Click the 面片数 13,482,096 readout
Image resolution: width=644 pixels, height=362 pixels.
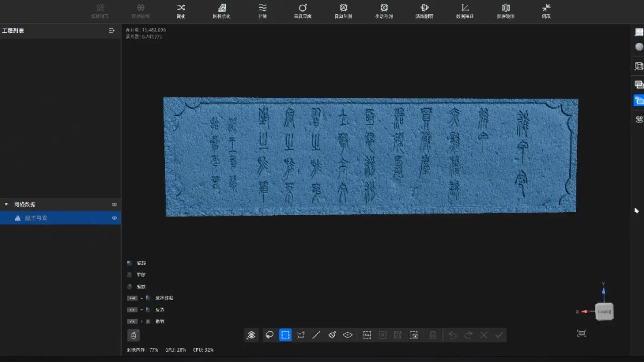(146, 29)
